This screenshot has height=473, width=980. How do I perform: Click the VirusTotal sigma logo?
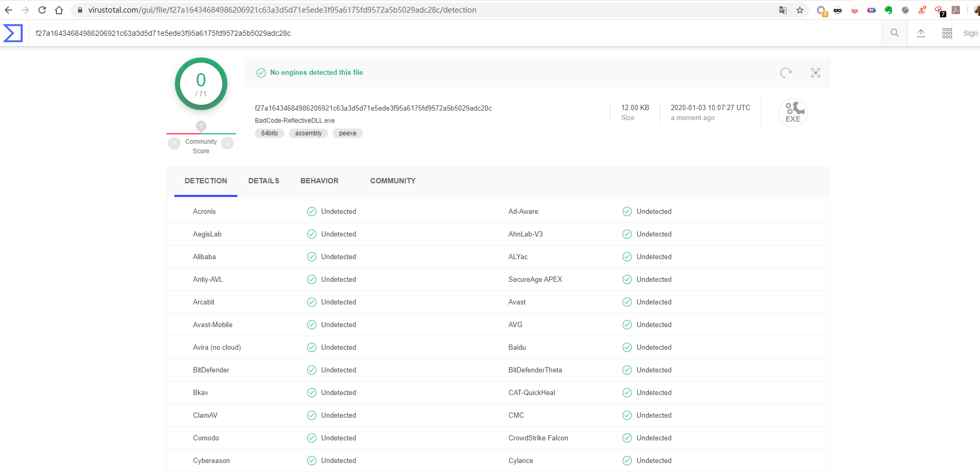[x=13, y=33]
